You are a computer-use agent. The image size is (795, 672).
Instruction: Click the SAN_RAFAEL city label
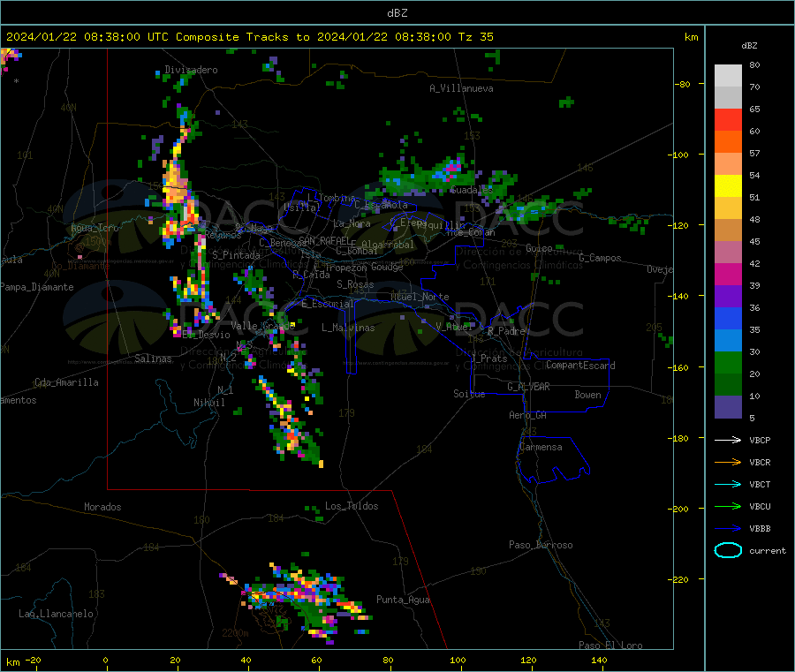click(323, 240)
